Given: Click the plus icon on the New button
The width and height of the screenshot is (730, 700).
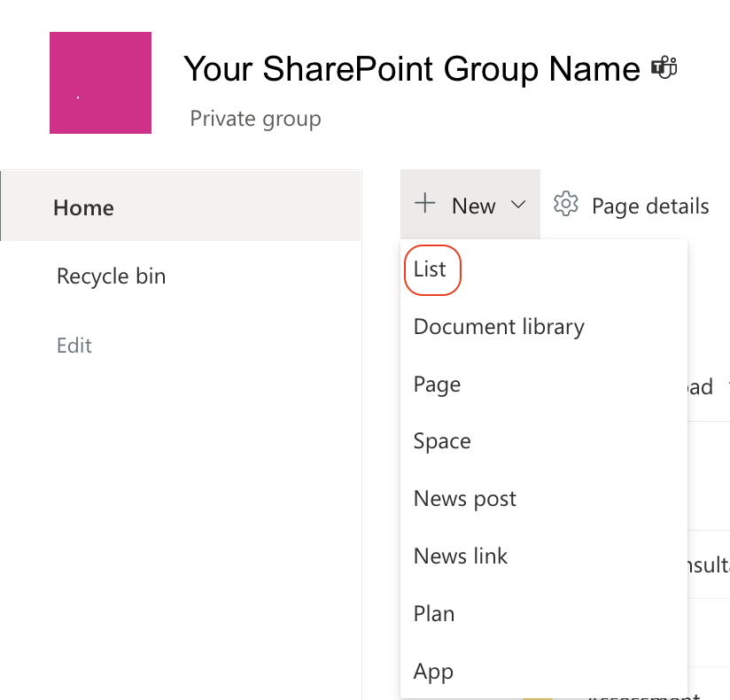Looking at the screenshot, I should (423, 205).
